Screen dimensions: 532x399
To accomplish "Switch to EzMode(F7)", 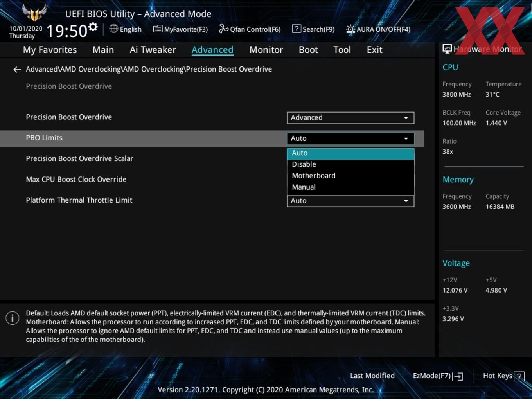I will click(438, 376).
